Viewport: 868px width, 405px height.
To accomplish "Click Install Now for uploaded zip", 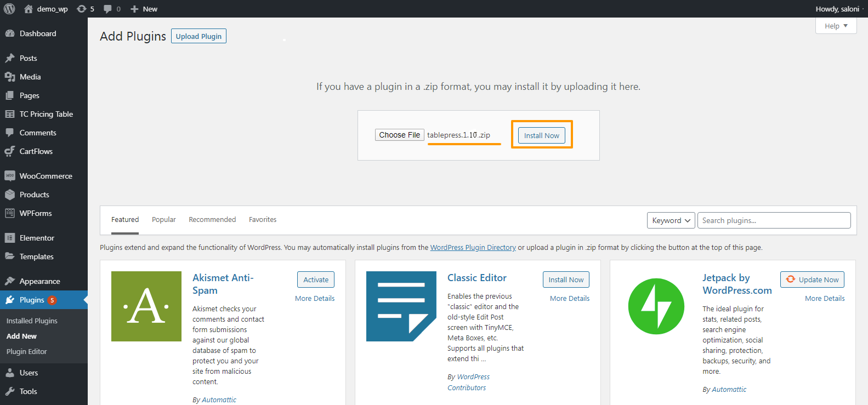I will [542, 135].
